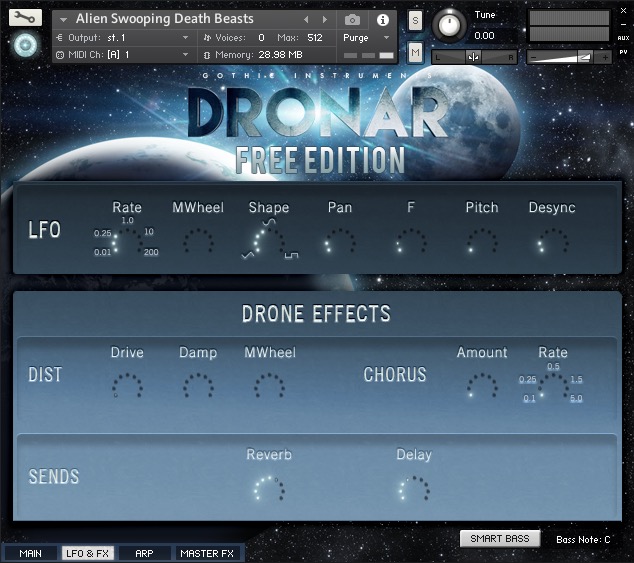Show the instrument info button

383,20
